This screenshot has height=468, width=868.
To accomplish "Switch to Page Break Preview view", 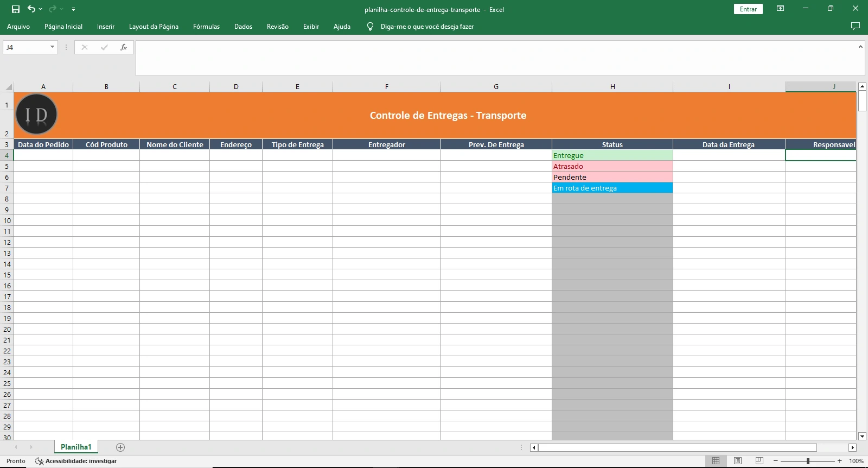I will [x=759, y=461].
